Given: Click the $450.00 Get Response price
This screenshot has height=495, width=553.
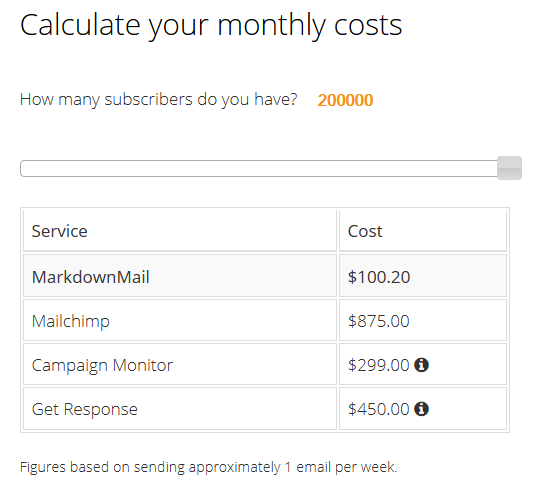Looking at the screenshot, I should click(378, 409).
